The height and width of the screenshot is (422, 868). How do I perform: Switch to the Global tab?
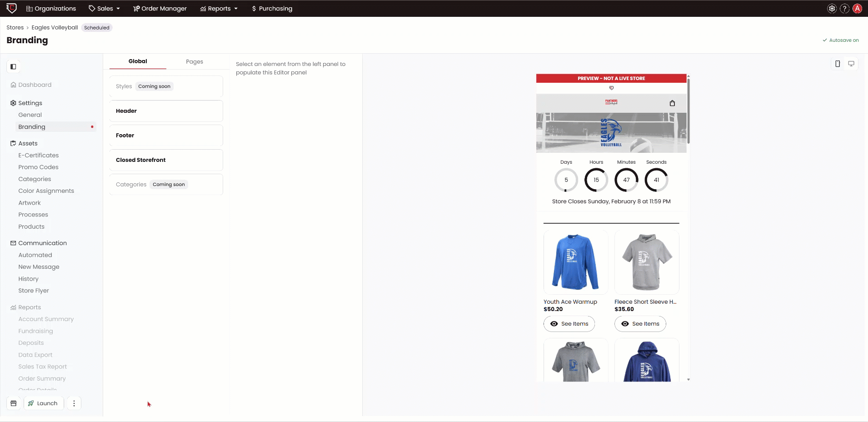(x=138, y=61)
